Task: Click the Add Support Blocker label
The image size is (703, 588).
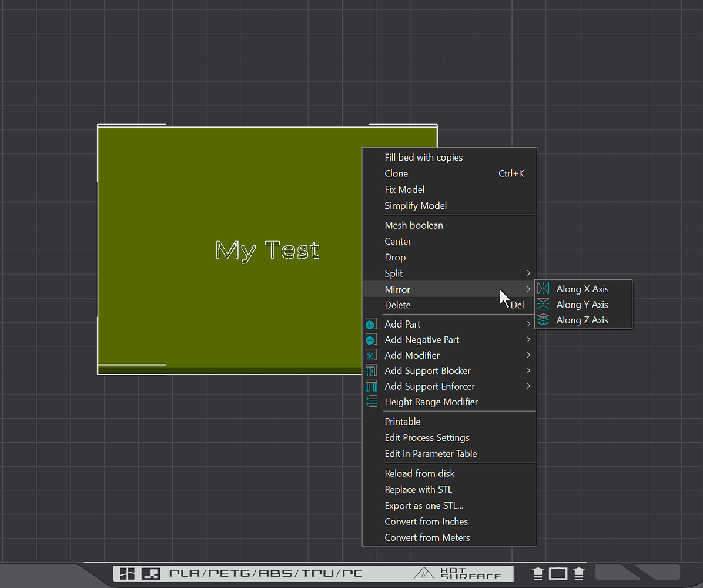Action: (427, 371)
